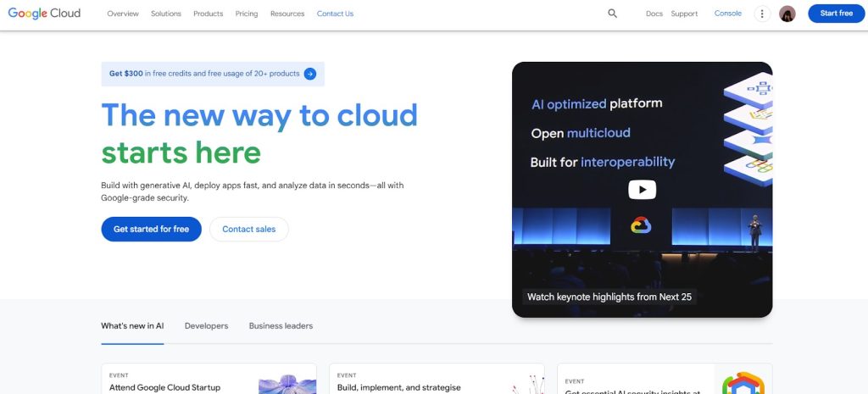Play the keynote video via YouTube play icon
868x394 pixels.
(x=643, y=190)
